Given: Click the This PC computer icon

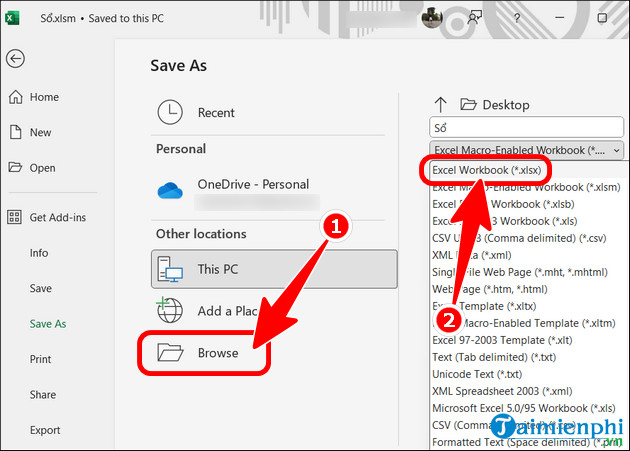Looking at the screenshot, I should click(170, 269).
